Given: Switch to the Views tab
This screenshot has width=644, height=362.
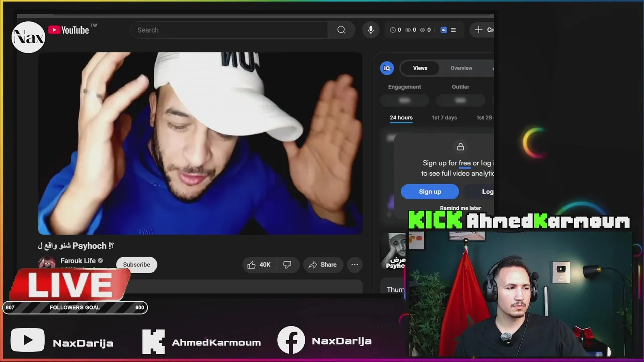Looking at the screenshot, I should click(420, 68).
